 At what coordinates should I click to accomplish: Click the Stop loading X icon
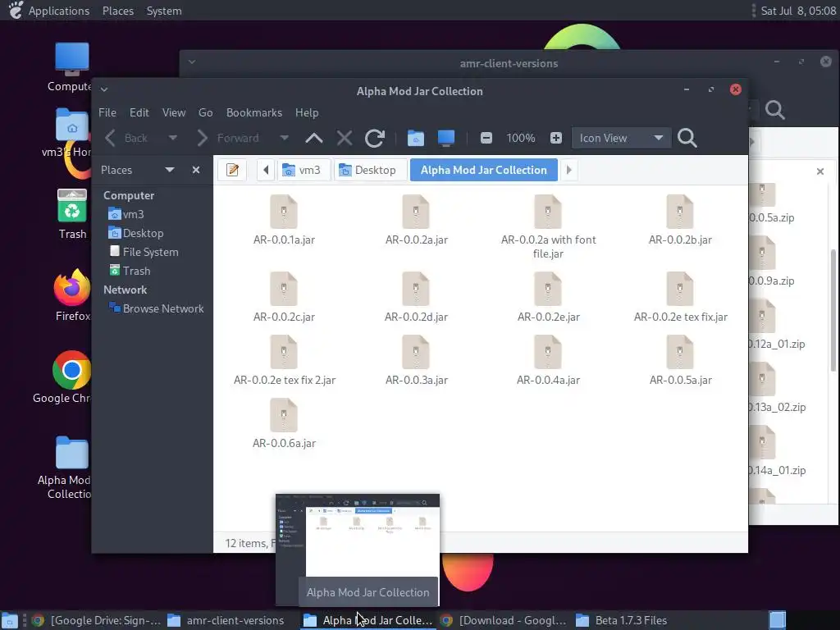coord(345,138)
